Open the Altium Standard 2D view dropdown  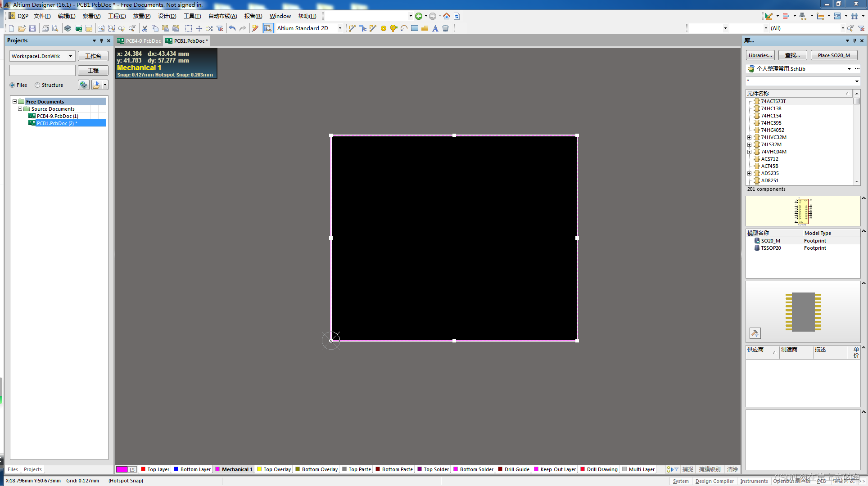tap(340, 28)
